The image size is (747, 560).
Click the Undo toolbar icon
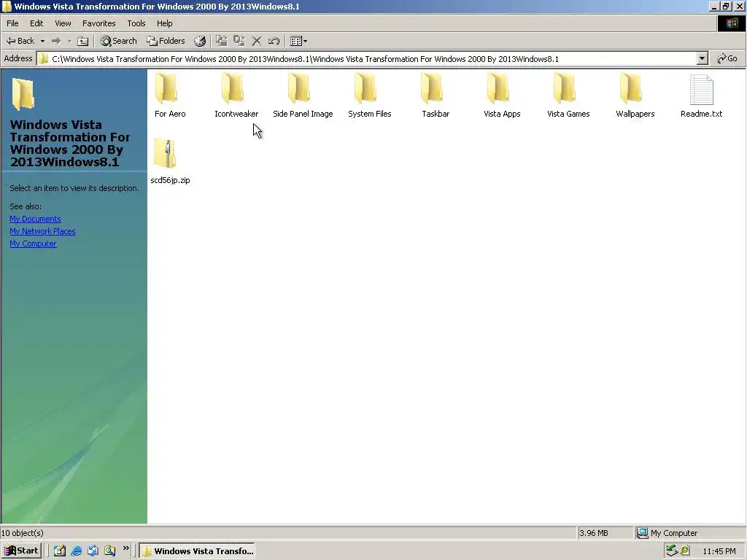(274, 41)
